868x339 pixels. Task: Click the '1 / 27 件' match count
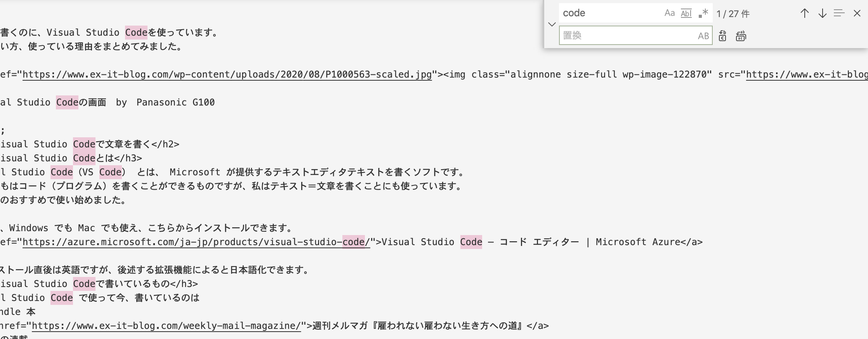tap(733, 14)
